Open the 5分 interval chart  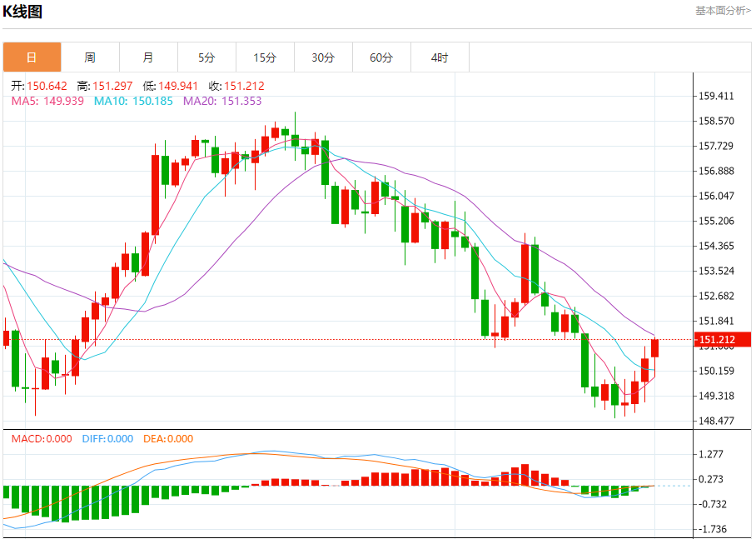coord(206,57)
